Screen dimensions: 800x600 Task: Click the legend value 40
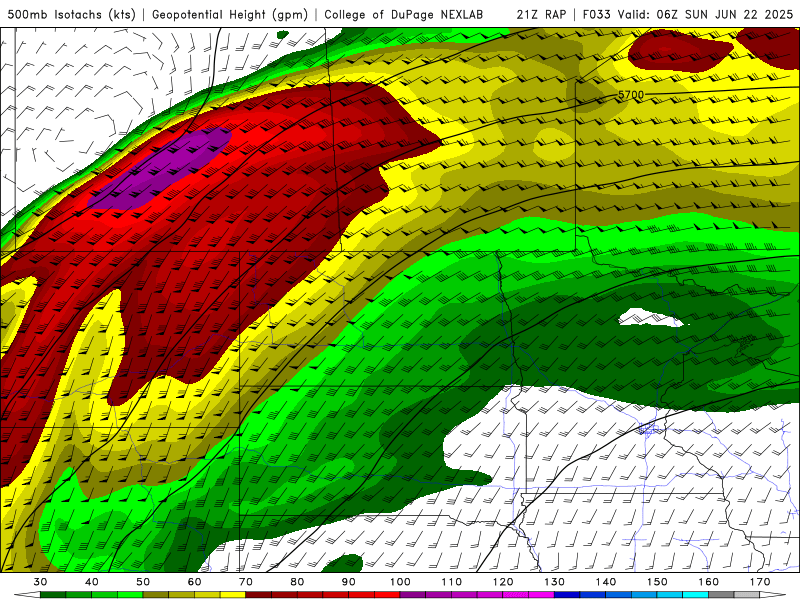coord(91,582)
